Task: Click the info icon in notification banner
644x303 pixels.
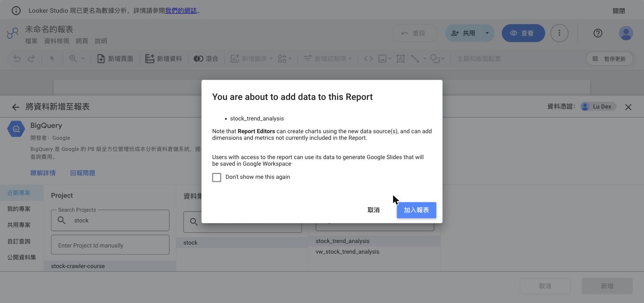Action: [x=16, y=11]
